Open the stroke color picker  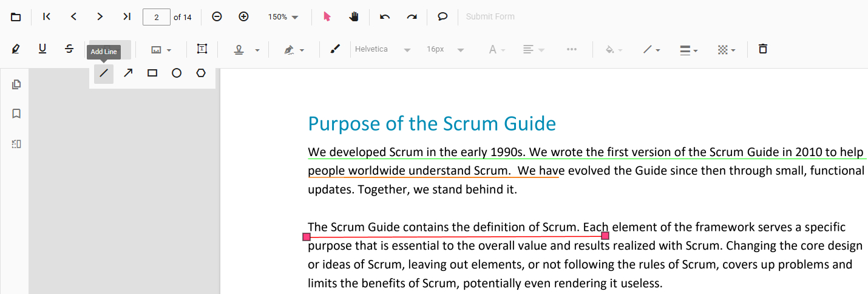tap(651, 50)
